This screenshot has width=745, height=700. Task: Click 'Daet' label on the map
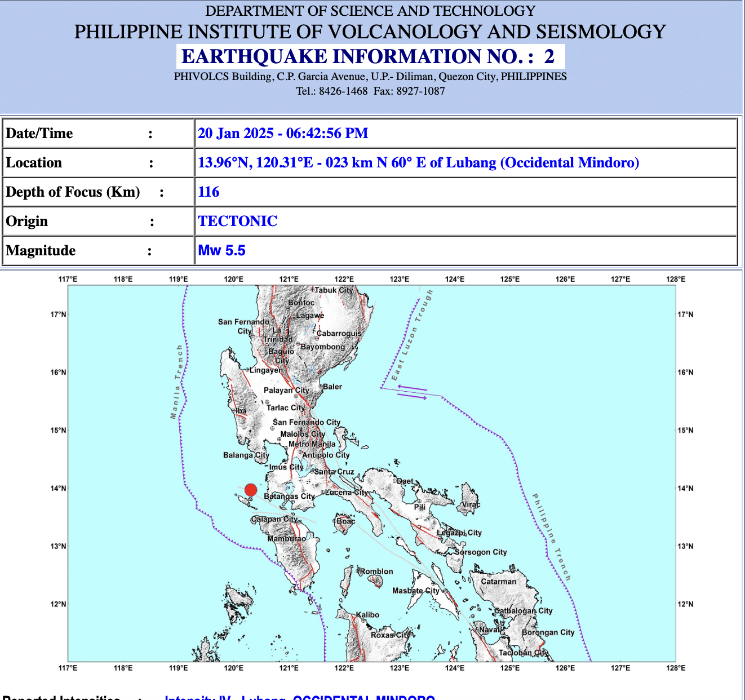tap(405, 481)
